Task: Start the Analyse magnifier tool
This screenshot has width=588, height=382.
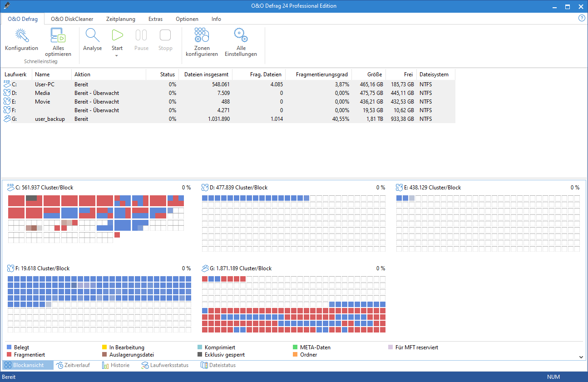Action: point(92,36)
